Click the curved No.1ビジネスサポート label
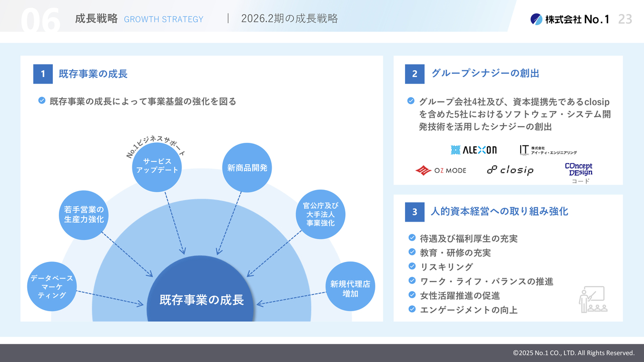The width and height of the screenshot is (644, 362). (x=155, y=146)
